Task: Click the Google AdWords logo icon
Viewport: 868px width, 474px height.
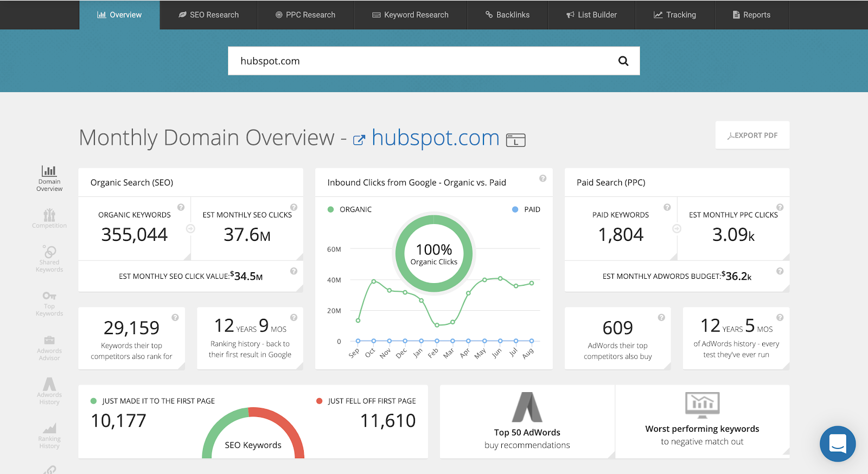Action: 527,407
